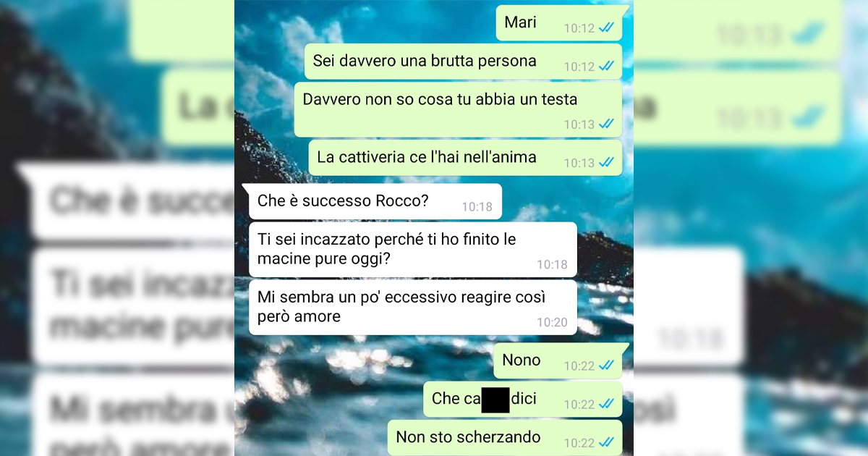Click read ticks beside 'brutta persona' message

pos(607,67)
